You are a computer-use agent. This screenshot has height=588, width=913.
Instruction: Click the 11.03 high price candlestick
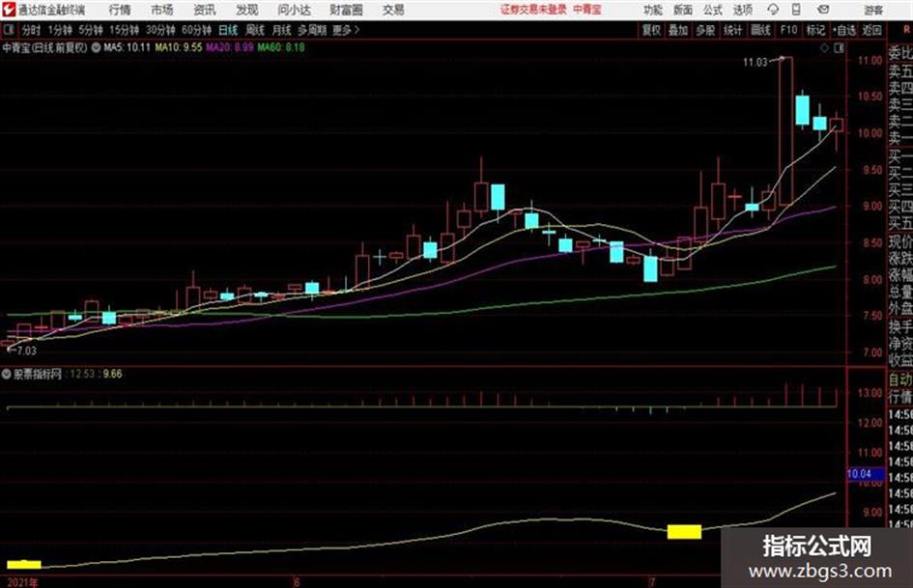[x=785, y=130]
